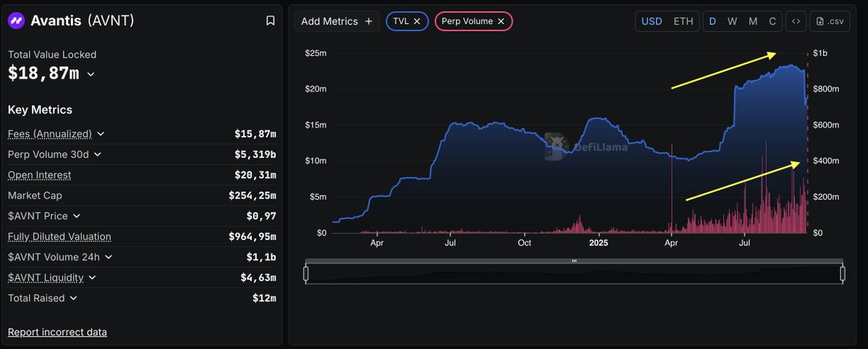
Task: Click the Open Interest label
Action: coord(40,175)
